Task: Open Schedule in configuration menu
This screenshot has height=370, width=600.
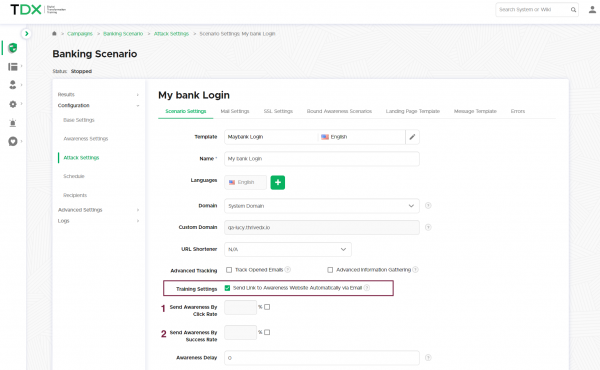Action: 74,176
